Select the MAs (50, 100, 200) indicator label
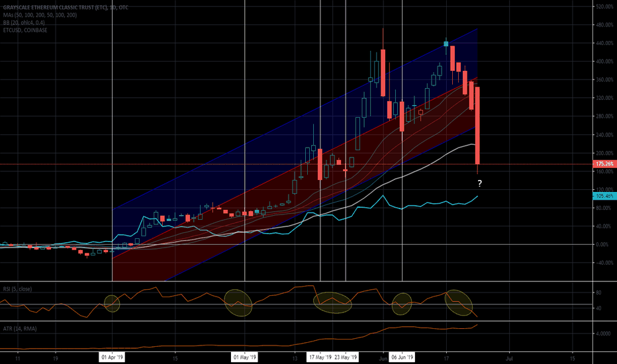The image size is (617, 364). click(x=40, y=15)
